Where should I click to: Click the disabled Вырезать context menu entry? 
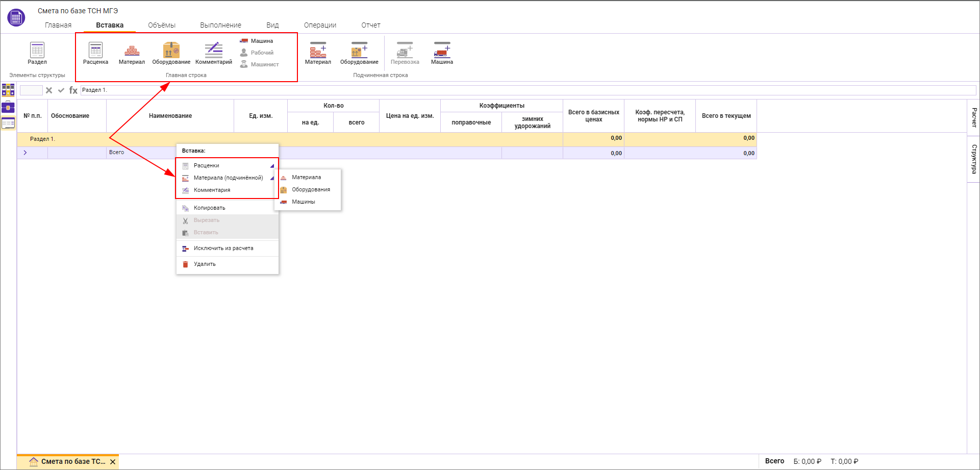coord(227,220)
